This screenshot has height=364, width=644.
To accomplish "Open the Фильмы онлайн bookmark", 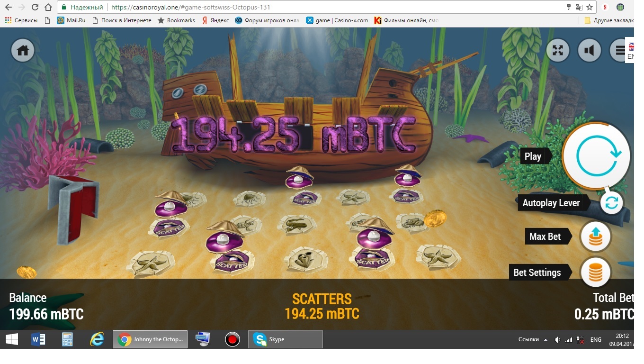I will [406, 20].
